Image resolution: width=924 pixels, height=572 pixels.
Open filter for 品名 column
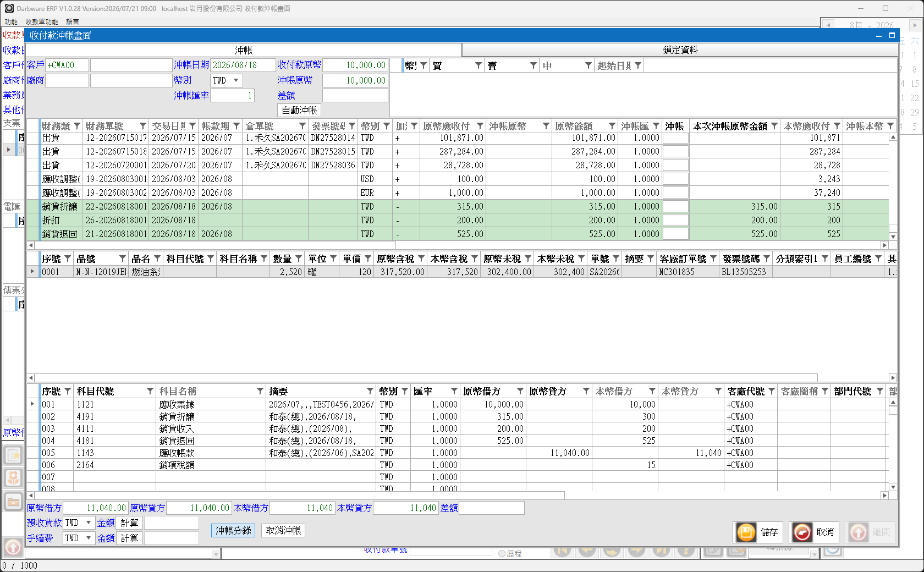click(157, 258)
